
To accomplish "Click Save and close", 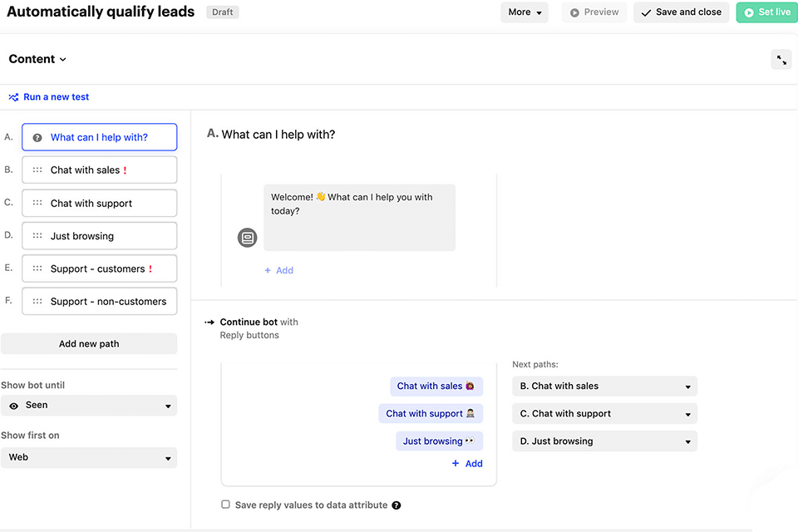I will (681, 12).
